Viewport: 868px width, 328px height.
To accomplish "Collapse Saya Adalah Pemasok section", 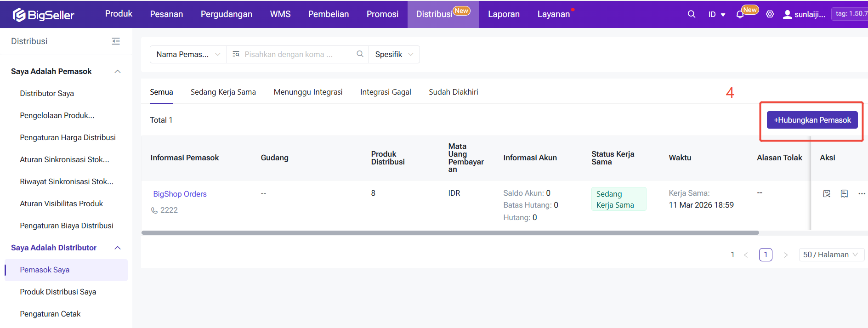I will (x=118, y=71).
